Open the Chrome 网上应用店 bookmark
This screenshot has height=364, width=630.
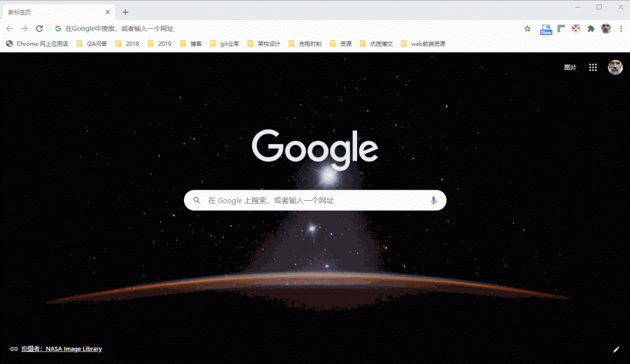coord(37,43)
